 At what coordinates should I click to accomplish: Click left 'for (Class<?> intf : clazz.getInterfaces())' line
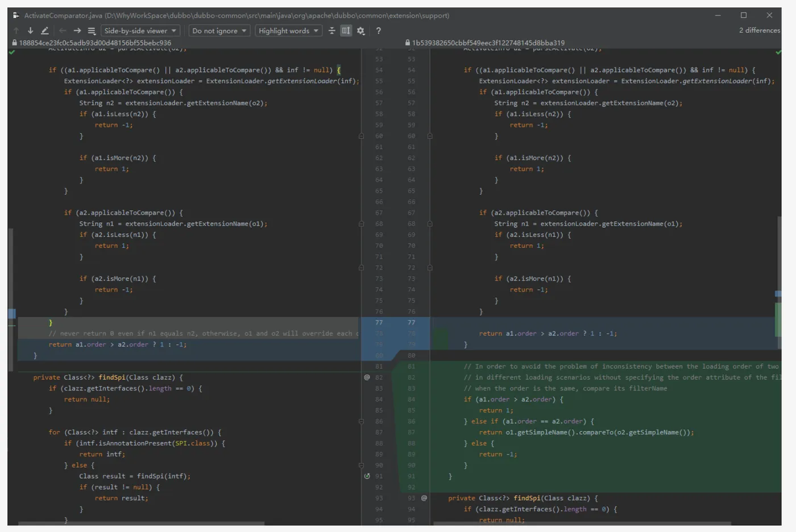pyautogui.click(x=135, y=433)
